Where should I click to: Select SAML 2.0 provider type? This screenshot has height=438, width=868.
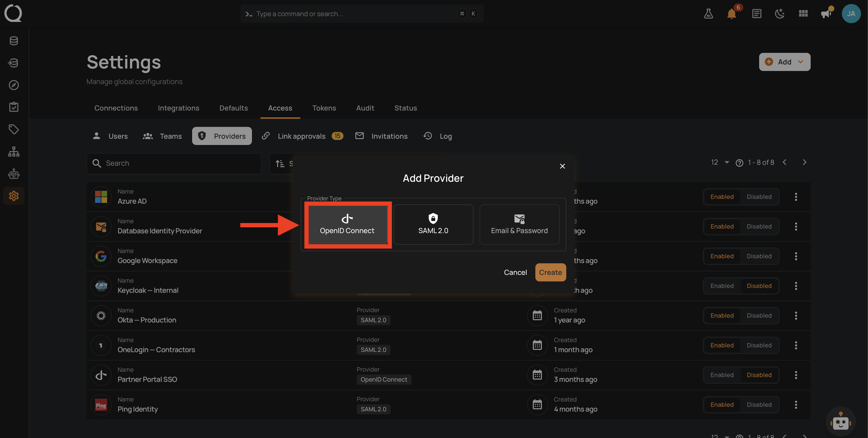click(433, 225)
